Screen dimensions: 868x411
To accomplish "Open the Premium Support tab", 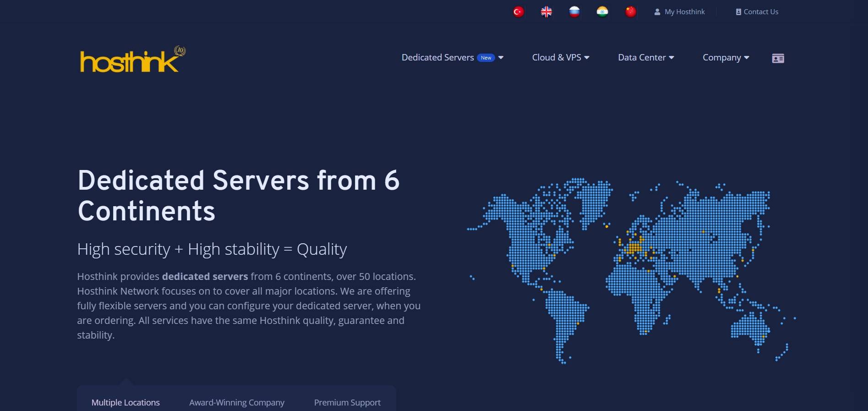I will [347, 402].
